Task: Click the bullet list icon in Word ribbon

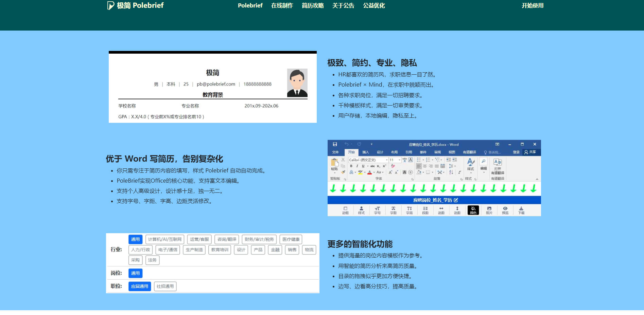Action: (x=419, y=160)
